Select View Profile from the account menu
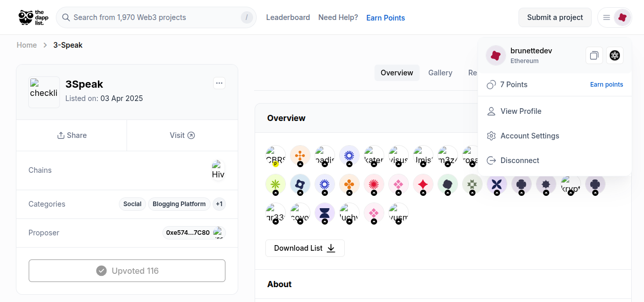The height and width of the screenshot is (302, 644). pos(555,111)
